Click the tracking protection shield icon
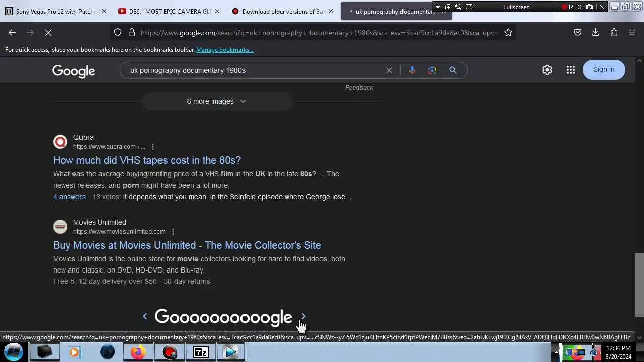The image size is (644, 362). point(118,33)
